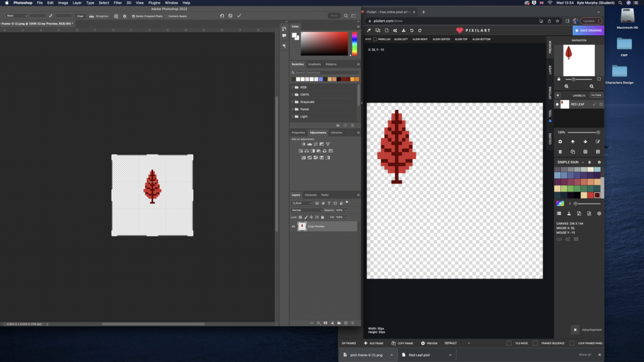Click Align Center in Pixilart
Viewport: 644px width, 362px height.
tap(441, 40)
